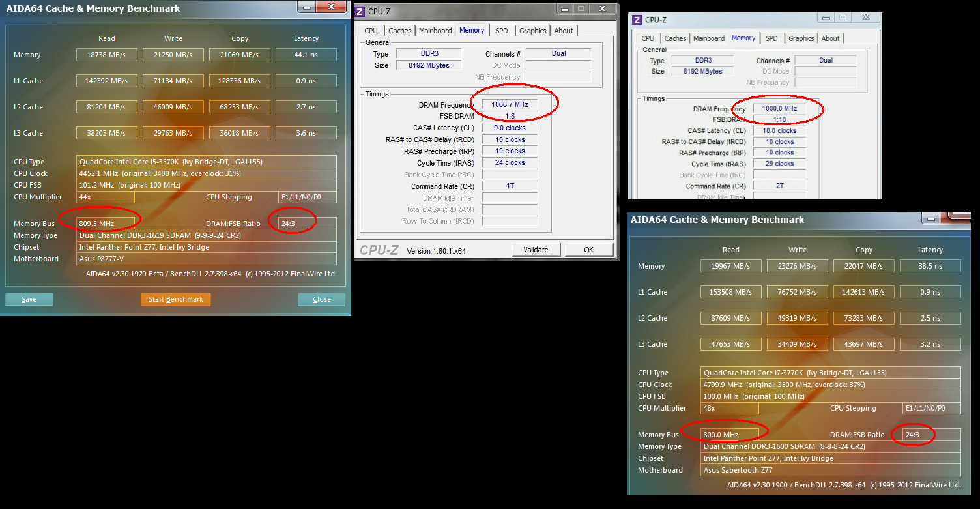Select the 38203 MB/s L3 Cache Read value

[x=107, y=133]
